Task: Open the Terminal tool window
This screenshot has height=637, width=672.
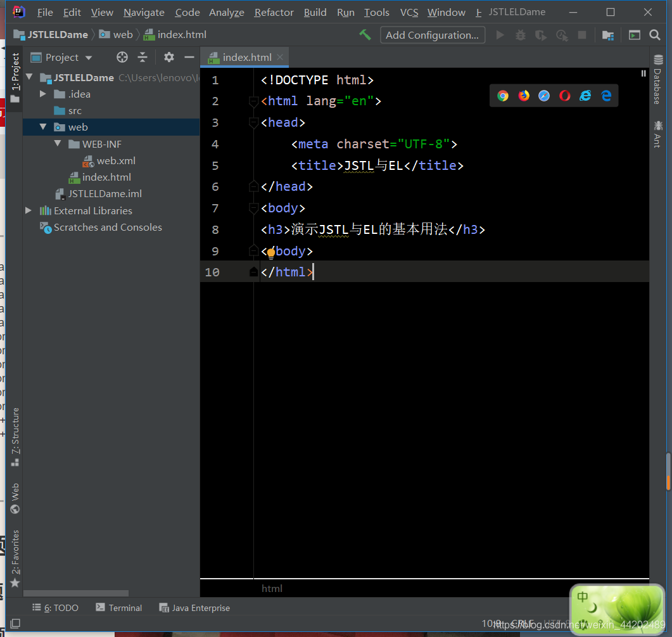Action: tap(118, 608)
